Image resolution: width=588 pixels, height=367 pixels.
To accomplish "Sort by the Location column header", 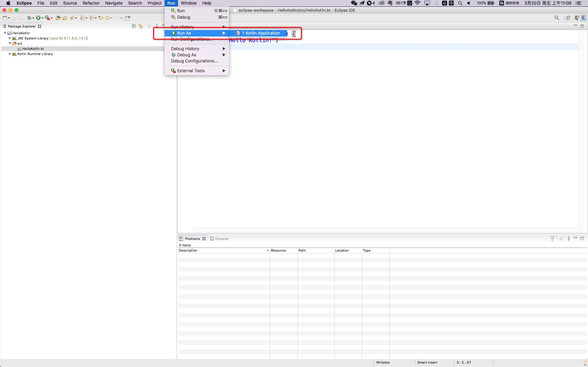I will tap(348, 250).
